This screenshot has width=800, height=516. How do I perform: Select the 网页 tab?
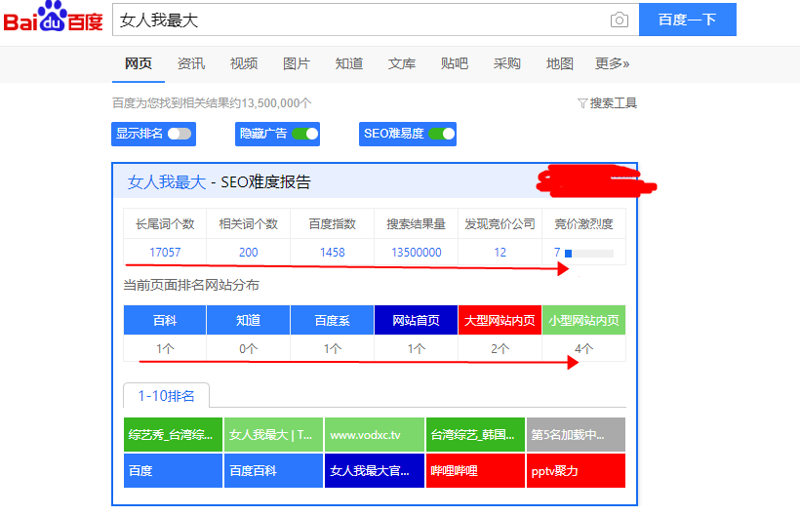138,63
